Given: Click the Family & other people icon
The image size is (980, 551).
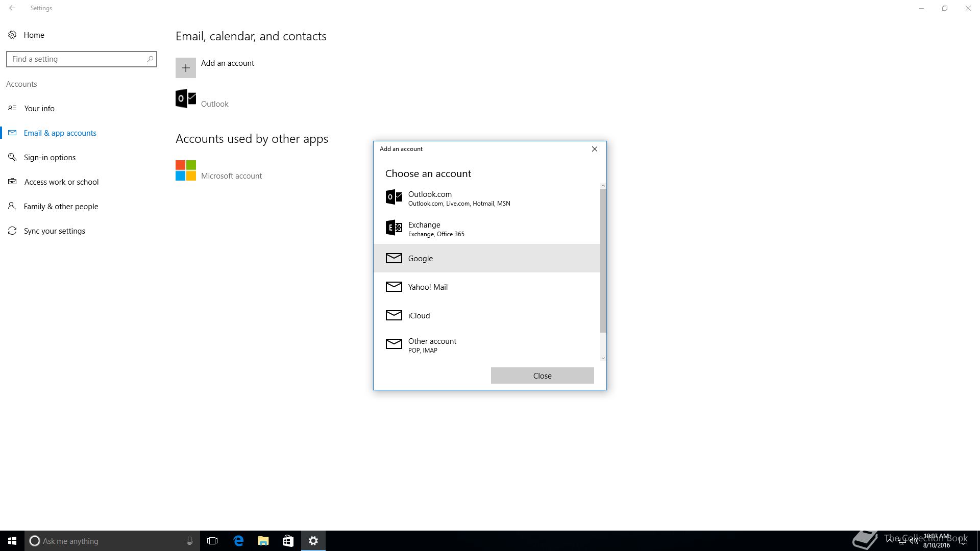Looking at the screenshot, I should [12, 206].
